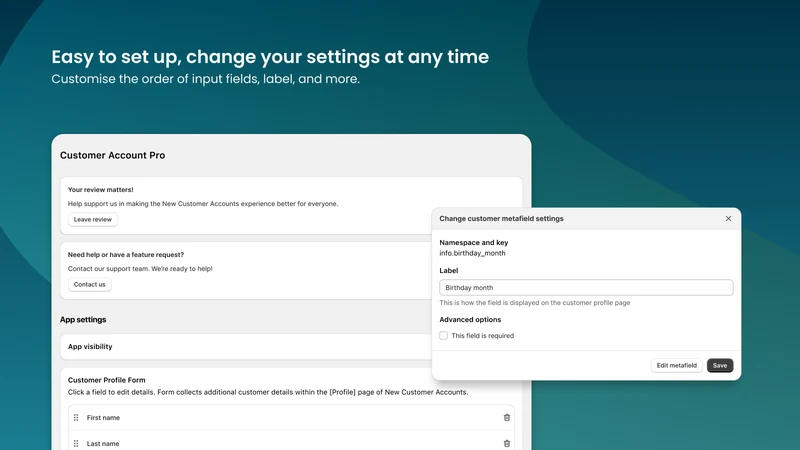Click the App settings heading

(x=83, y=319)
